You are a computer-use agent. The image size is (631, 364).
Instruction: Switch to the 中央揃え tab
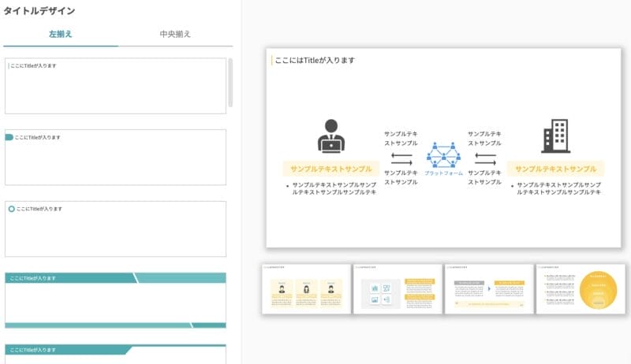[x=175, y=34]
